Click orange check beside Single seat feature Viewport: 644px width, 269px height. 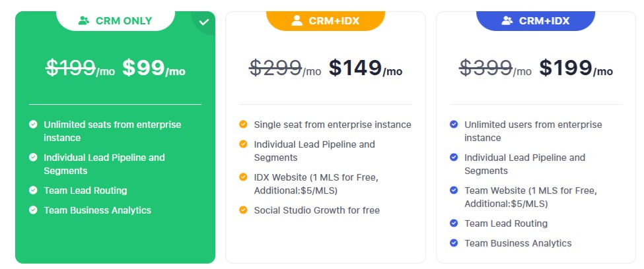click(x=244, y=124)
